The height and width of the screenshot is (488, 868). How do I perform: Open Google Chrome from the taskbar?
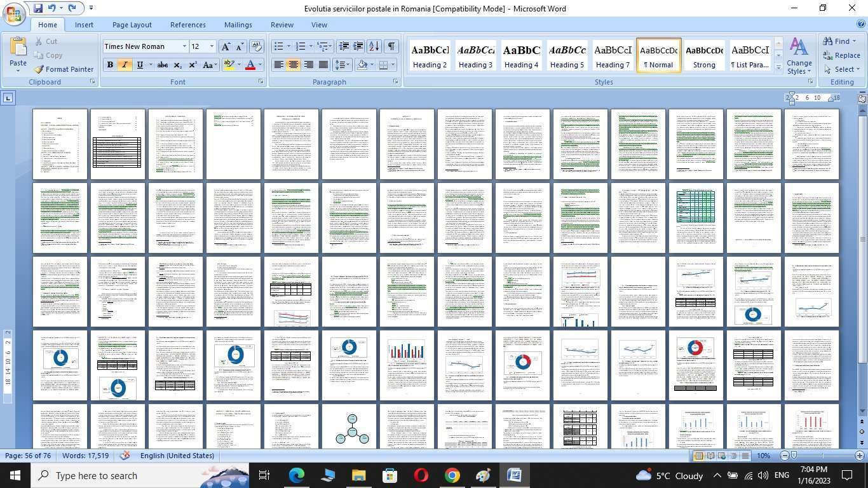(x=452, y=475)
